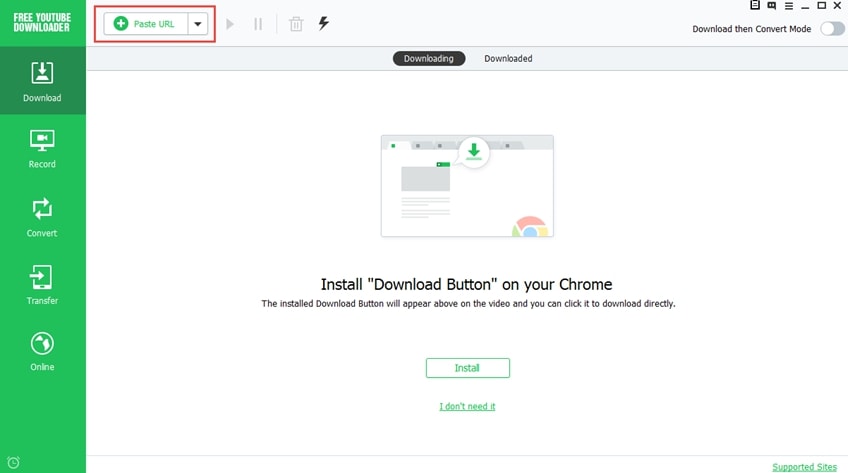Click the lightning bolt turbo mode icon
The height and width of the screenshot is (473, 848).
[323, 23]
